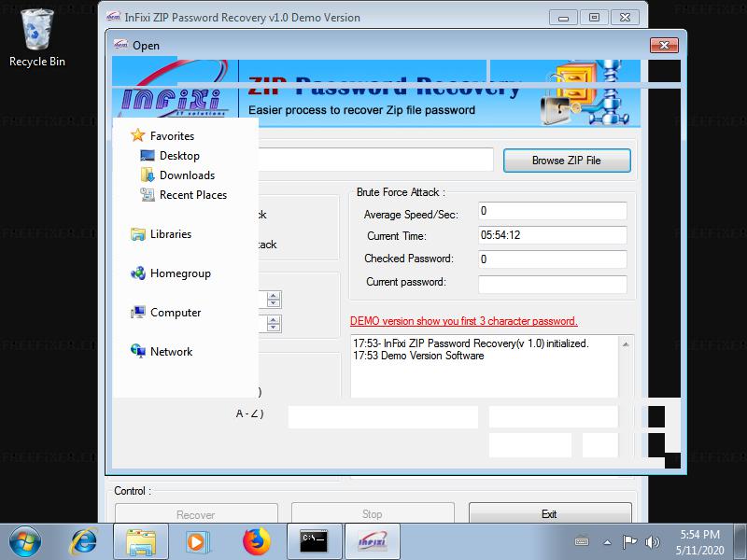Image resolution: width=747 pixels, height=560 pixels.
Task: Switch to the Command Prompt taskbar item
Action: 315,542
